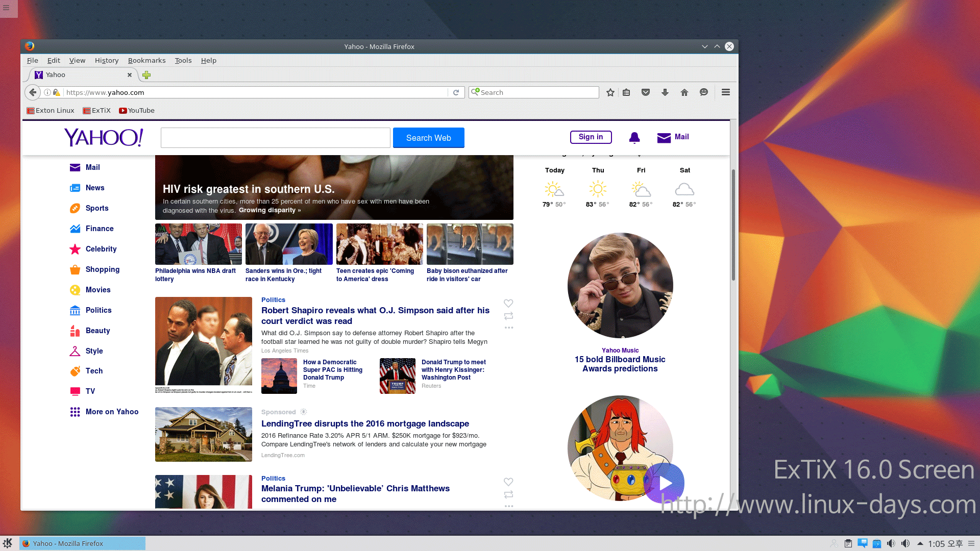Open YouTube bookmark
This screenshot has width=980, height=551.
[137, 110]
